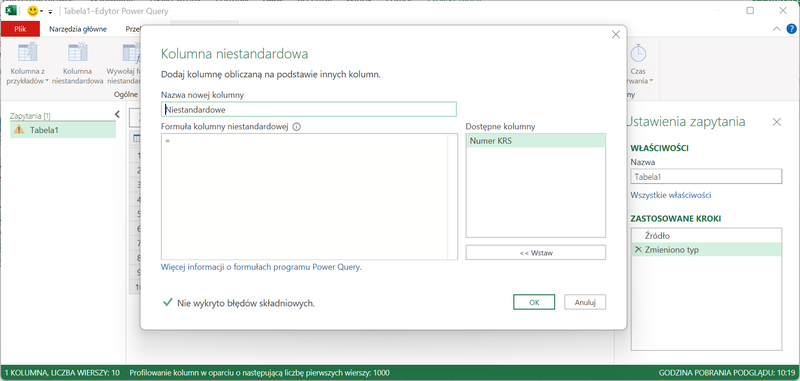The image size is (800, 381).
Task: Click the column profiling status bar text
Action: click(x=260, y=373)
